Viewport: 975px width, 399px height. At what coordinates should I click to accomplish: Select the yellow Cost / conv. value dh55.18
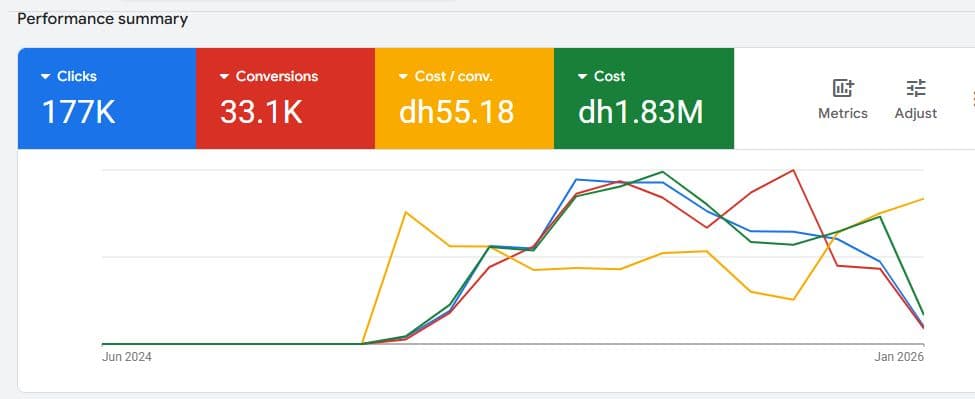[x=456, y=112]
